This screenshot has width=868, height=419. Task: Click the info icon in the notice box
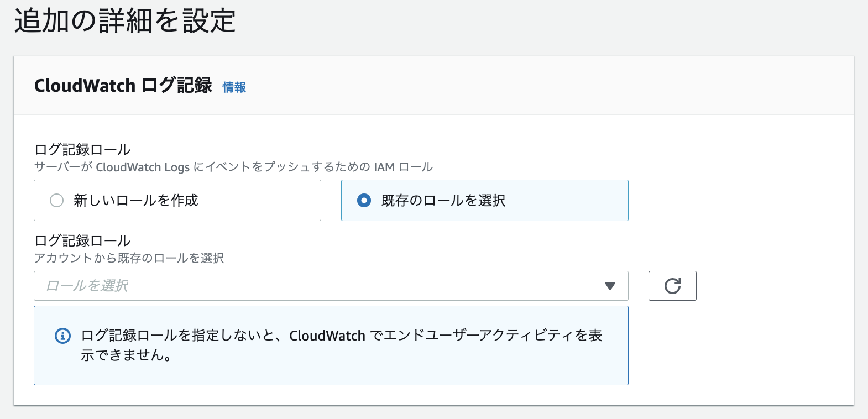(x=62, y=336)
